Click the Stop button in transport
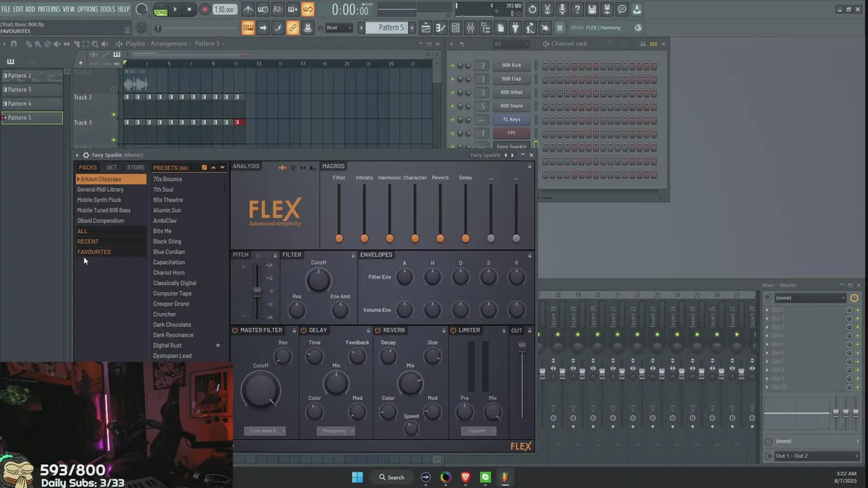The width and height of the screenshot is (868, 488). coord(189,9)
